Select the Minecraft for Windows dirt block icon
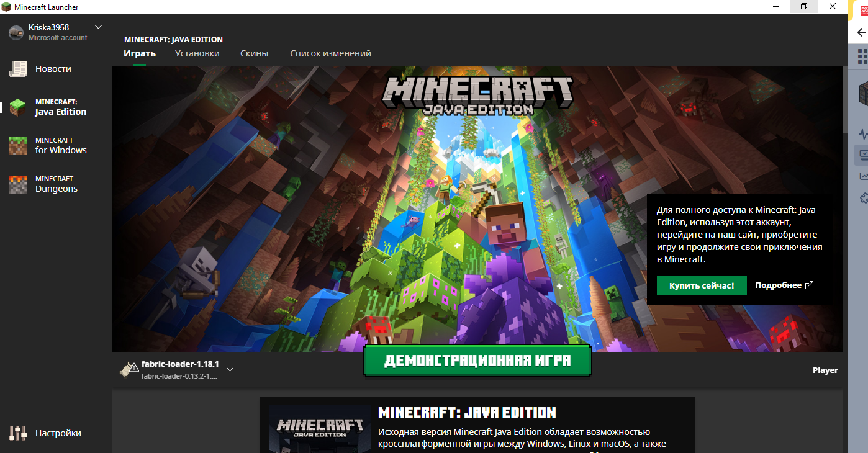Viewport: 868px width, 453px height. 18,146
